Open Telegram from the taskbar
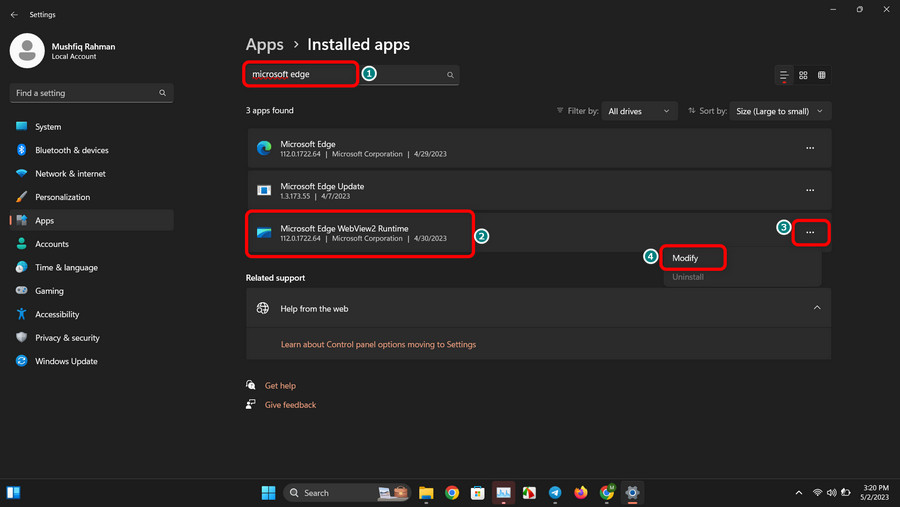The image size is (900, 507). (554, 493)
